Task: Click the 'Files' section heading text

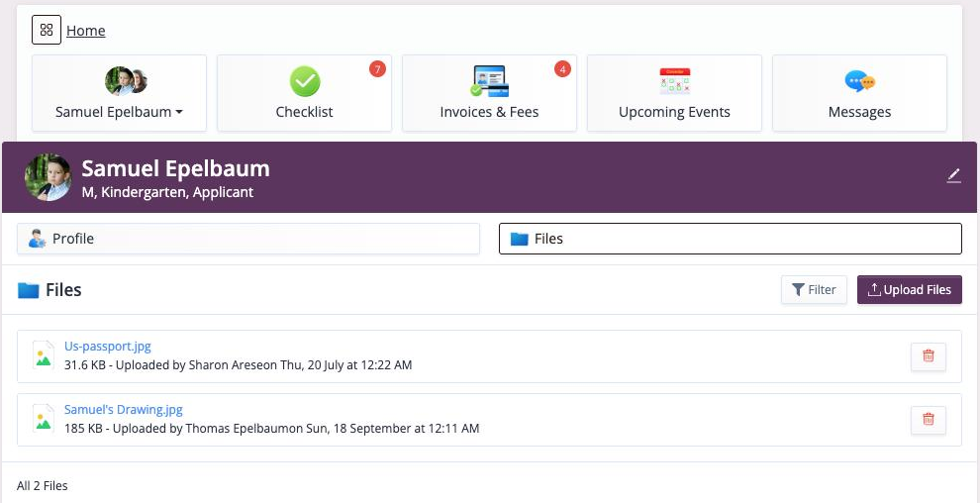Action: tap(63, 290)
